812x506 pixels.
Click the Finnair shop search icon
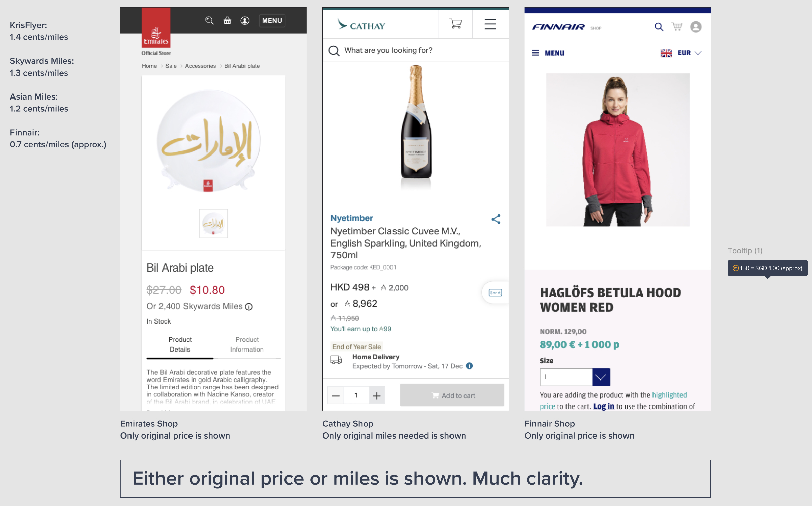659,27
